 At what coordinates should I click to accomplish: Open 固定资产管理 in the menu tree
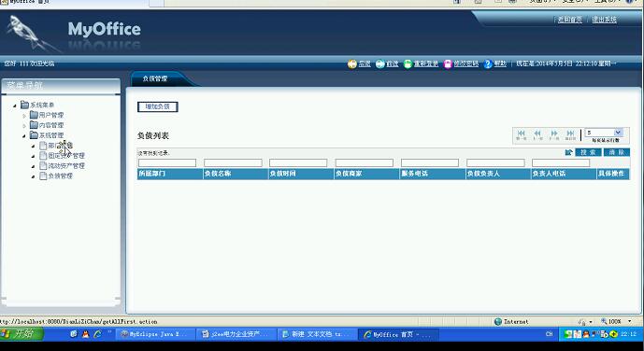pyautogui.click(x=66, y=155)
